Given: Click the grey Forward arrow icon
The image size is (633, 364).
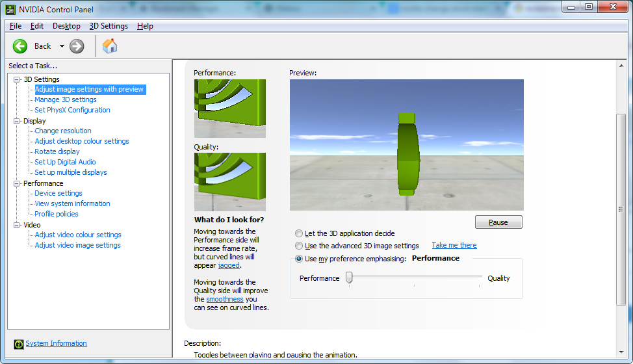Looking at the screenshot, I should click(77, 46).
